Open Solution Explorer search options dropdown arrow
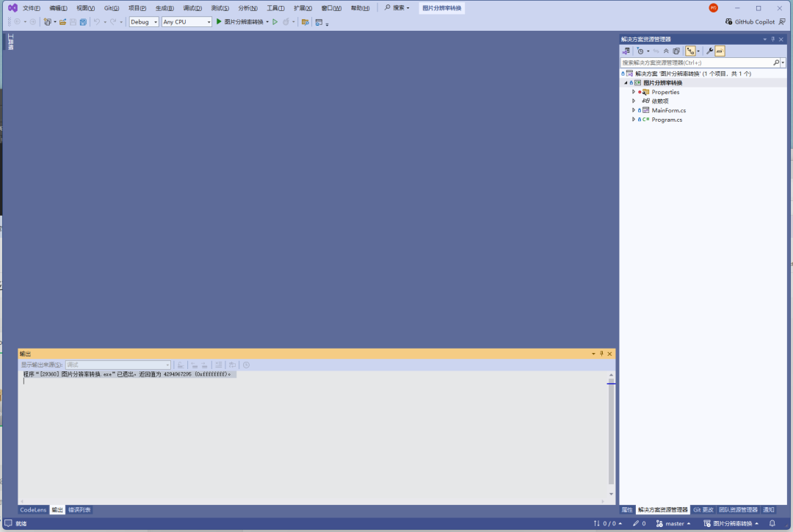The width and height of the screenshot is (793, 532). coord(783,62)
